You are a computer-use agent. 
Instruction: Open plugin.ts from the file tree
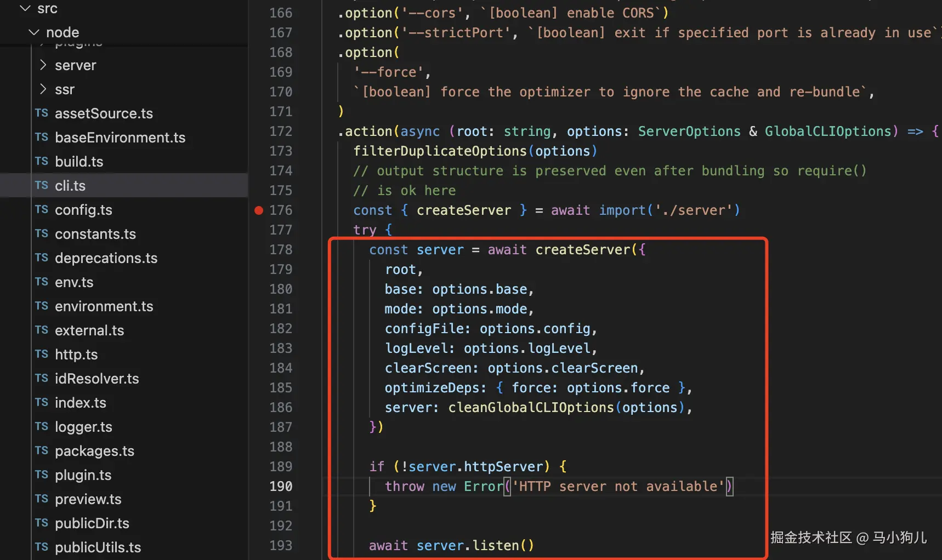[x=83, y=475]
